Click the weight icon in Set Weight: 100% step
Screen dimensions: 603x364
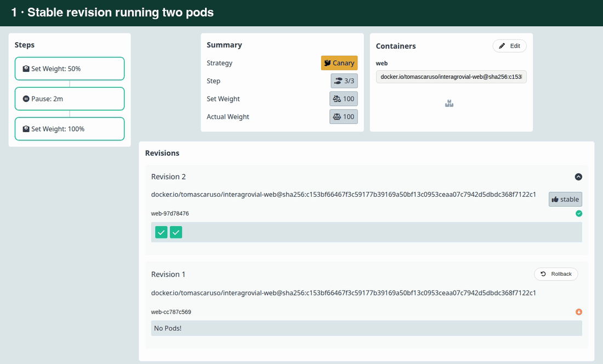pyautogui.click(x=26, y=129)
